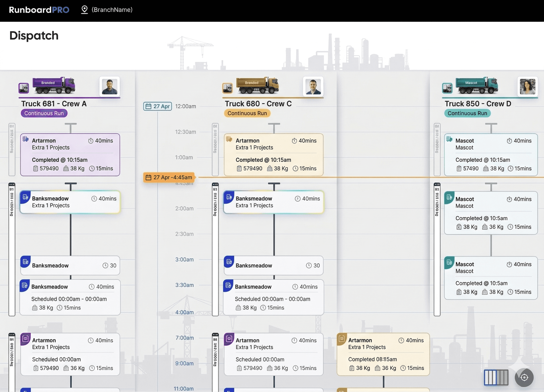Click the purple truck thumbnail for Truck 681

click(24, 88)
